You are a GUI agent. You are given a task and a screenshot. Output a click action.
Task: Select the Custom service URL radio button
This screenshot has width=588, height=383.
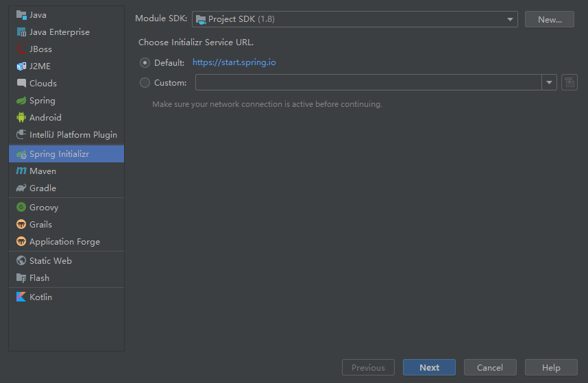[145, 83]
